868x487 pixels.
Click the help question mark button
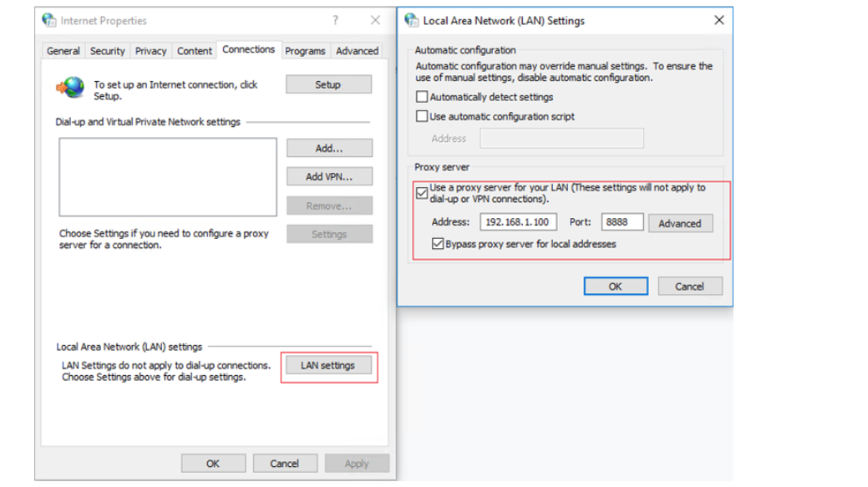click(x=336, y=20)
